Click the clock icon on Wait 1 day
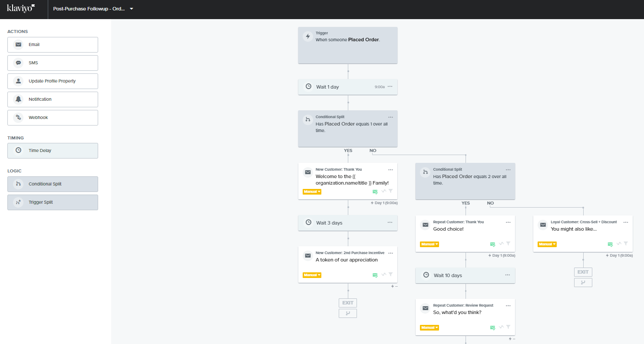This screenshot has width=644, height=344. point(308,86)
